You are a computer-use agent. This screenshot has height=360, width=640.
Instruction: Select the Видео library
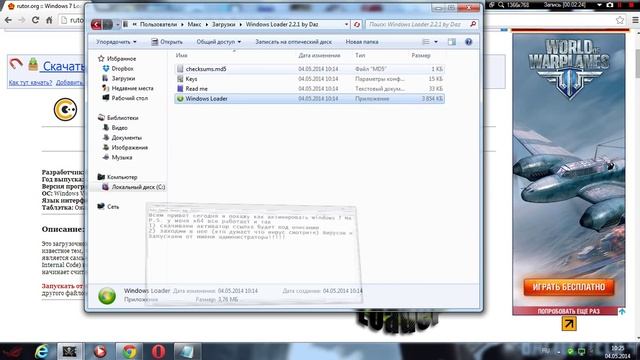[115, 128]
